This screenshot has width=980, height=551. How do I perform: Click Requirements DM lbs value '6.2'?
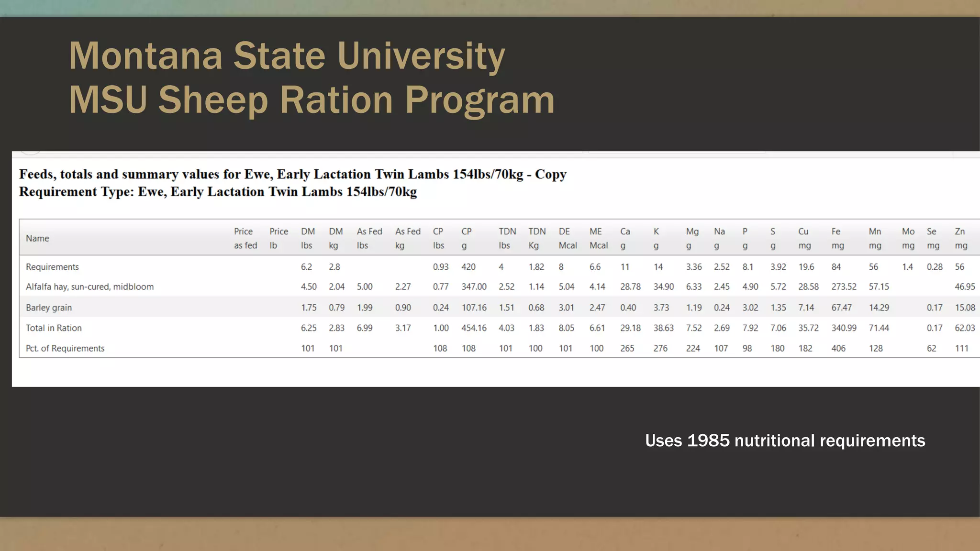(306, 267)
